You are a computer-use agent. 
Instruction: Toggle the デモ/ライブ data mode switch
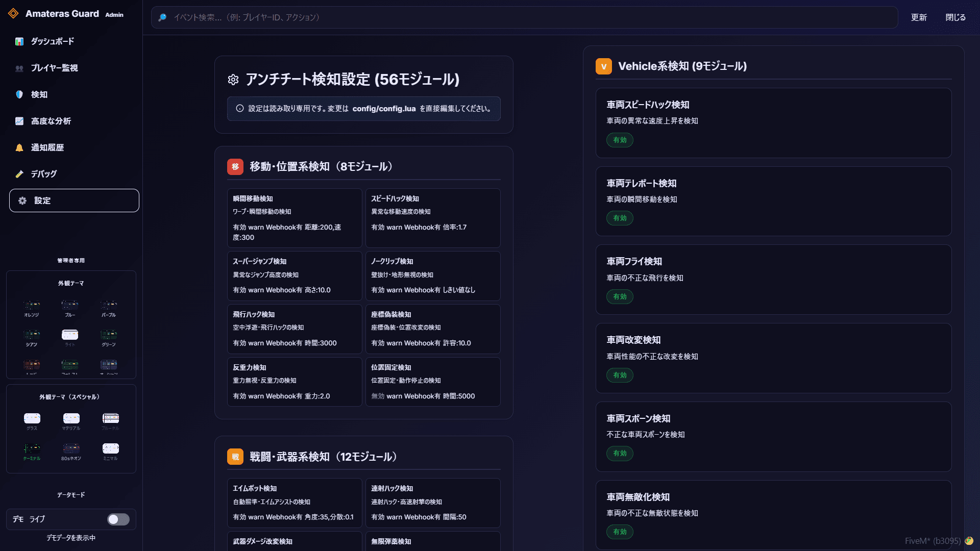tap(118, 519)
